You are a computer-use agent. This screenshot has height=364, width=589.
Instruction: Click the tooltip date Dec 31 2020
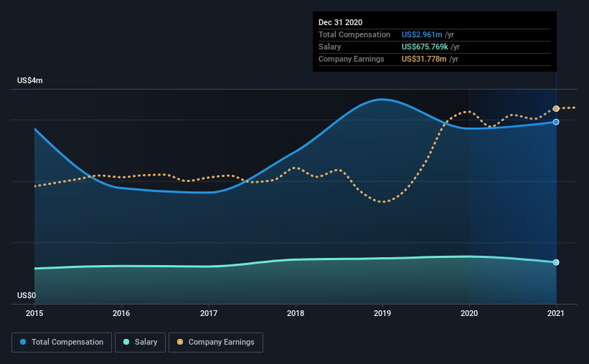click(340, 22)
